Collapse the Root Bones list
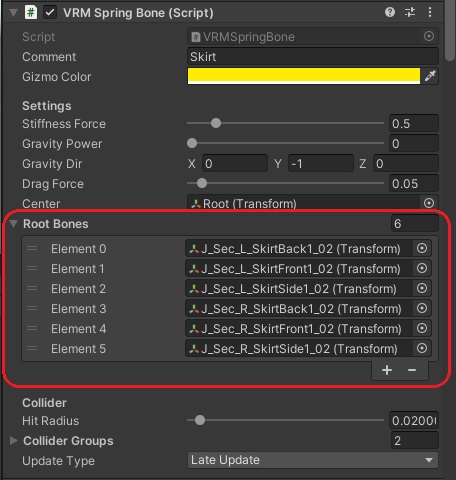The height and width of the screenshot is (480, 456). tap(14, 223)
